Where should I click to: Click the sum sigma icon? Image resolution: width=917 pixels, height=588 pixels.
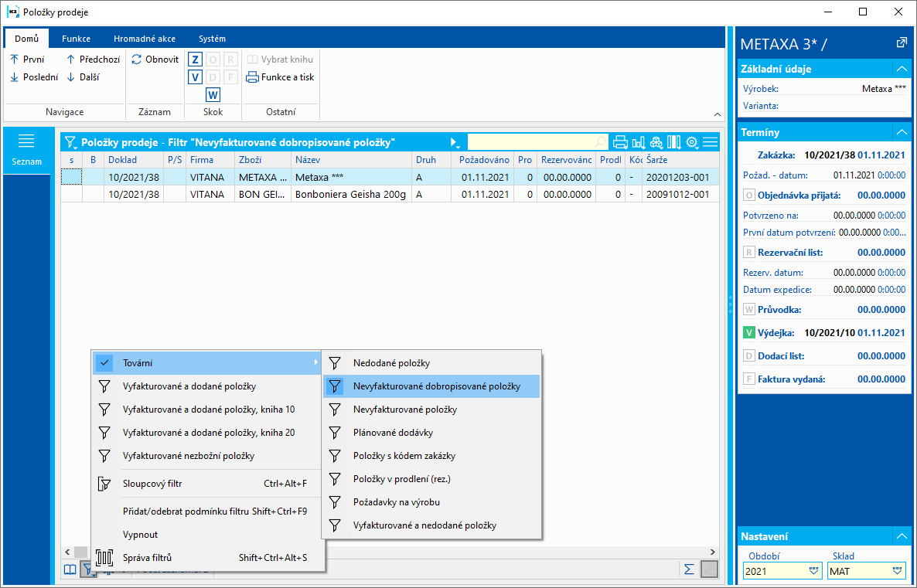click(689, 569)
